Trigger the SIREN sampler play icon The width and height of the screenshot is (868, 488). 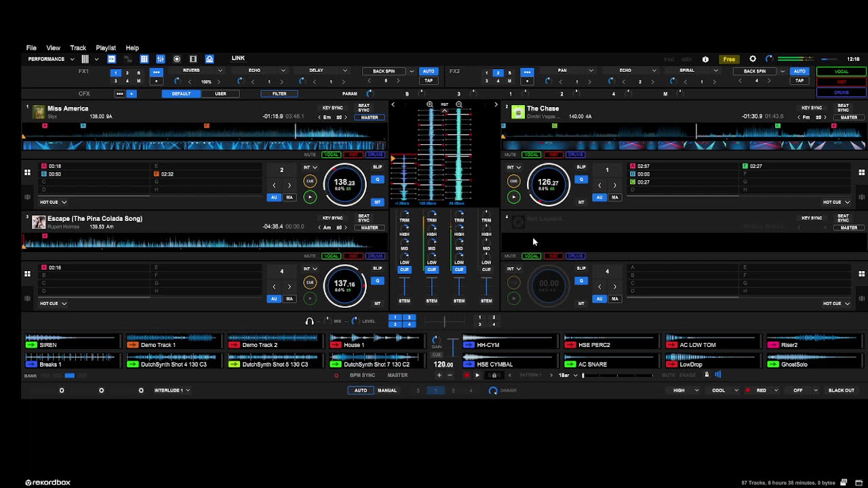tap(31, 345)
